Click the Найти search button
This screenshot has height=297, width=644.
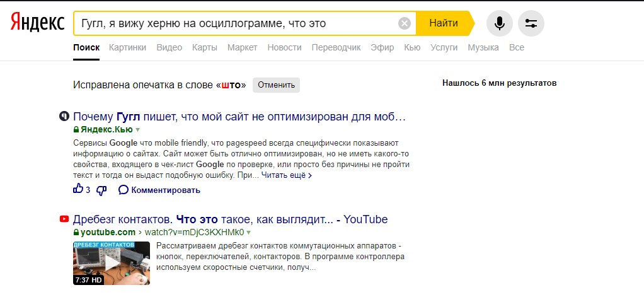coord(445,23)
